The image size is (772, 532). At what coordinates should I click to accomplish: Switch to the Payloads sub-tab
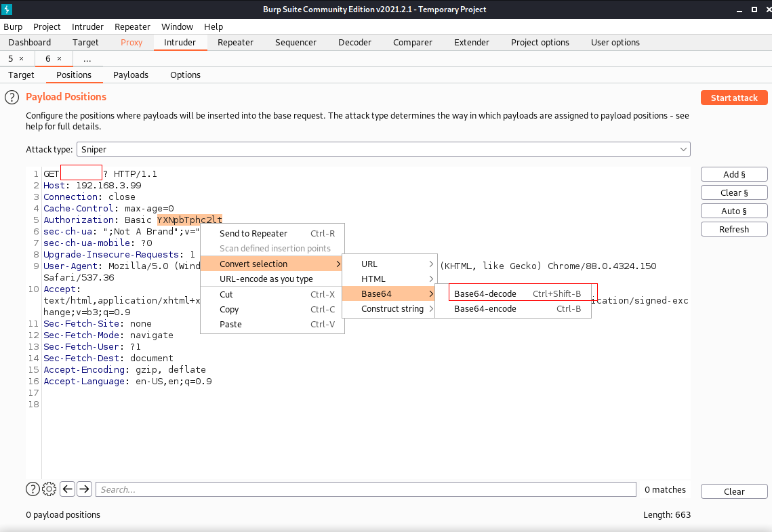pos(131,75)
